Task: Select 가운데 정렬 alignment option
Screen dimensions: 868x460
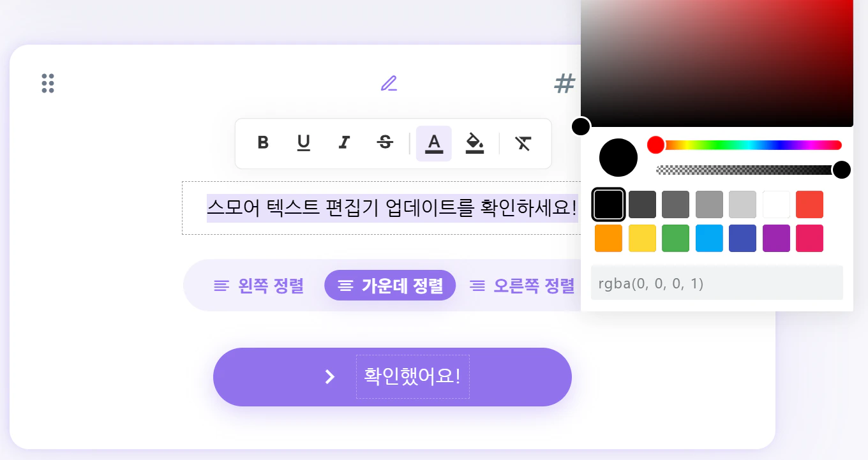Action: coord(390,285)
